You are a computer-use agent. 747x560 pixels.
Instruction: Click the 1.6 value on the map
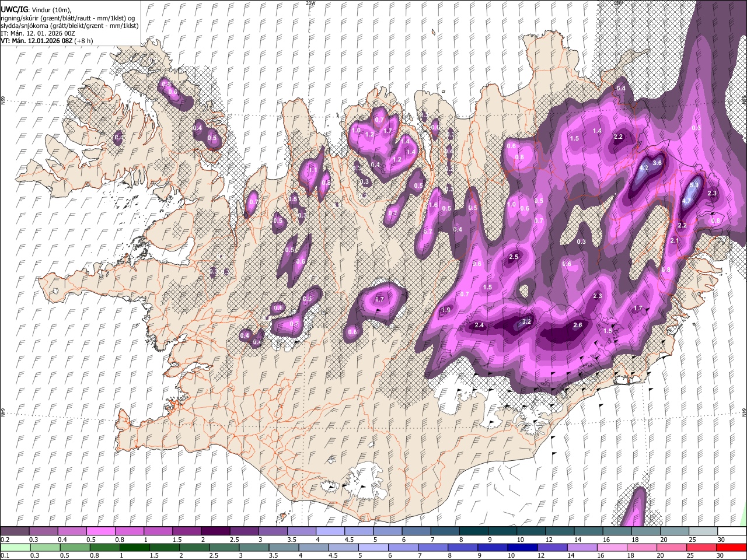pos(433,205)
